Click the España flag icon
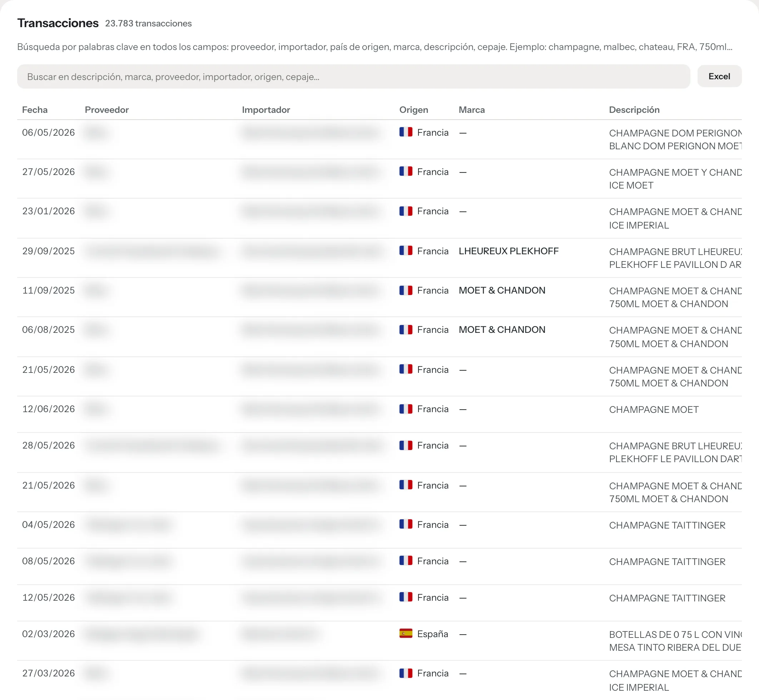This screenshot has height=700, width=759. 406,633
